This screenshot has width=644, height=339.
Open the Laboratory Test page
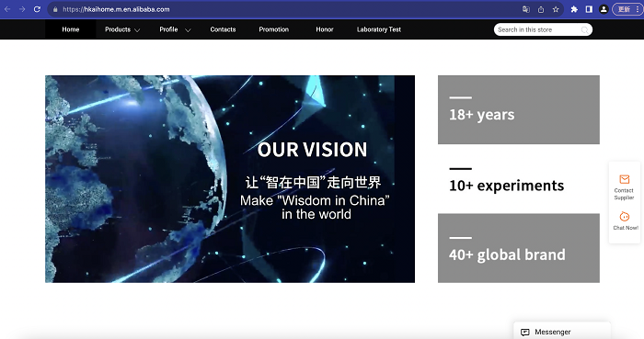379,29
